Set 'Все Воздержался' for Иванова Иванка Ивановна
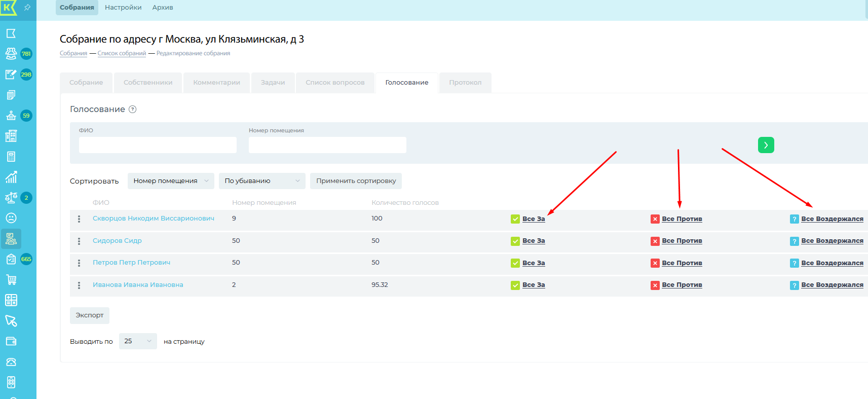868x399 pixels. (x=832, y=285)
